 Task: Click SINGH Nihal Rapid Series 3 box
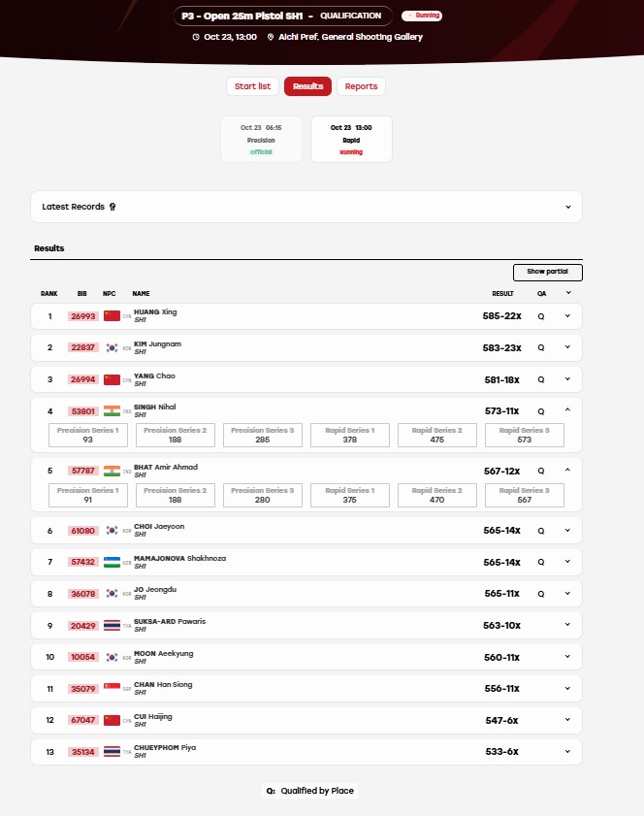coord(525,435)
